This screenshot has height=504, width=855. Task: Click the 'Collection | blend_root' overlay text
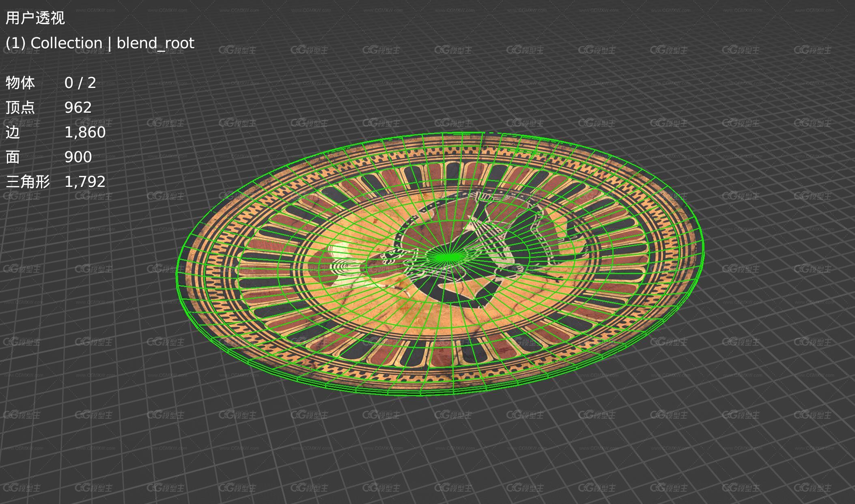point(112,43)
